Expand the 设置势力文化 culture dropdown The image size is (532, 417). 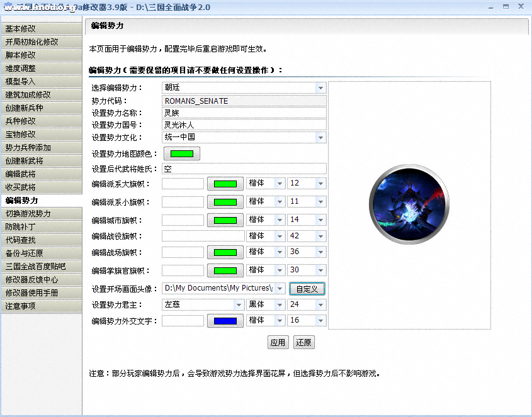(x=320, y=138)
